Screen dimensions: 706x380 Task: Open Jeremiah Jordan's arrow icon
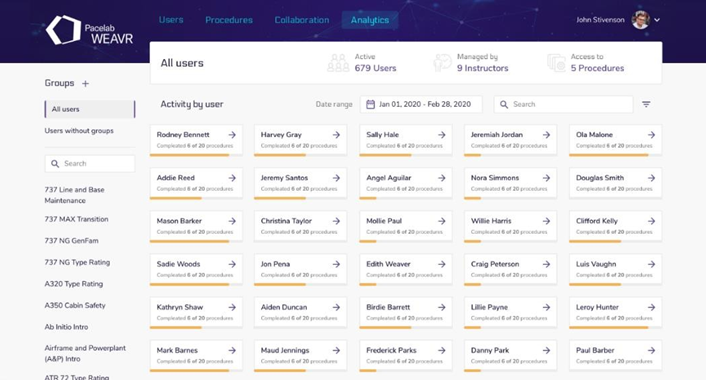coord(546,135)
